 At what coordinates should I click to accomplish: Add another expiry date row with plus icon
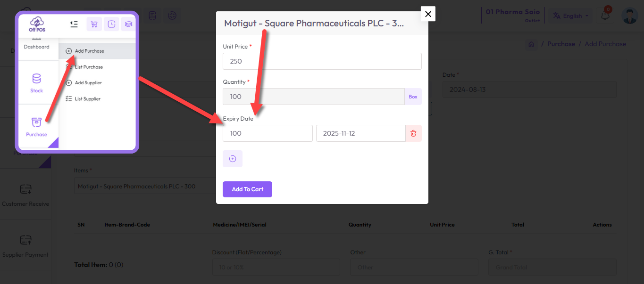tap(233, 159)
